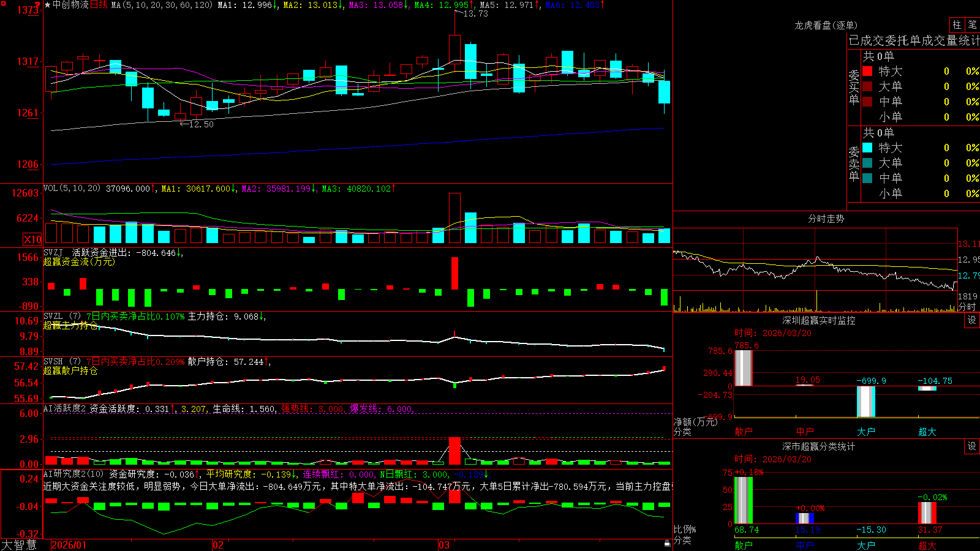Click the 大智慧 label at bottom-left
The width and height of the screenshot is (980, 551).
point(19,545)
